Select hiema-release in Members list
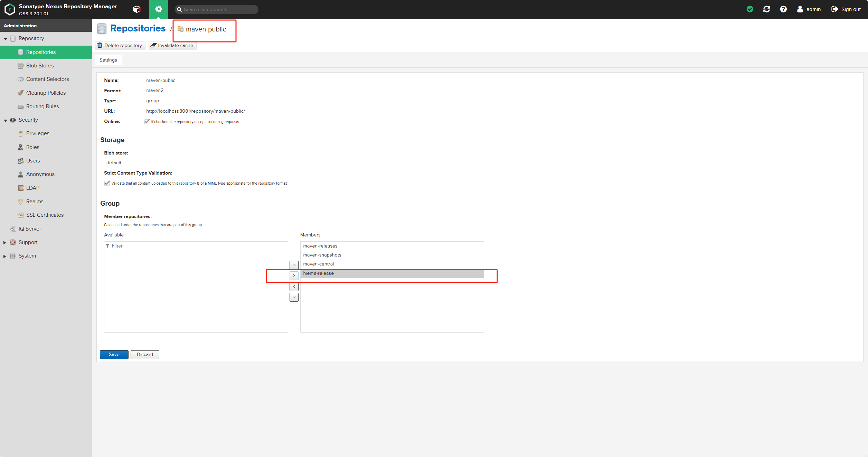Image resolution: width=868 pixels, height=457 pixels. click(392, 273)
